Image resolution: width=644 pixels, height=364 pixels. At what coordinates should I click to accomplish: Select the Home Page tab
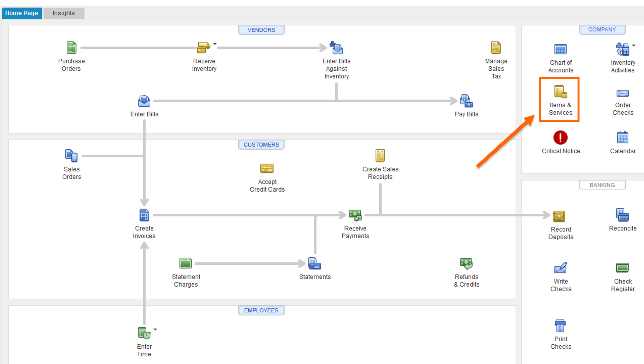click(x=22, y=13)
